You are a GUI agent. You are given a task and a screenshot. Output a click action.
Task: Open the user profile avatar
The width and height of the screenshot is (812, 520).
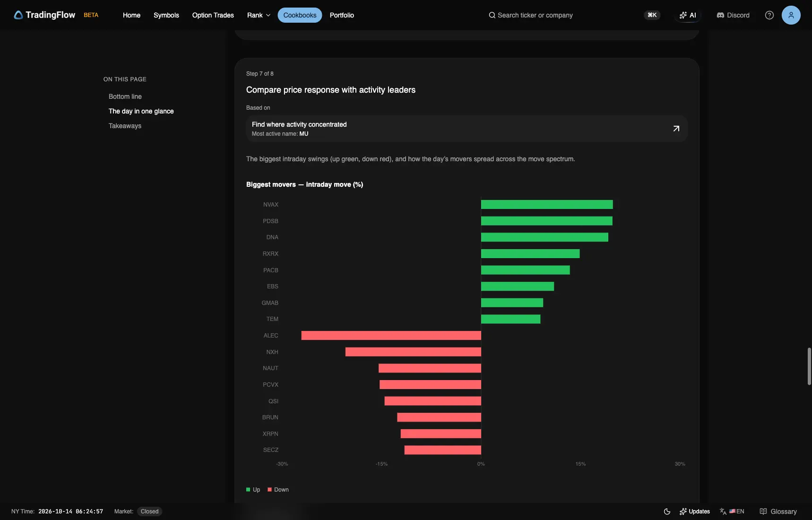[x=791, y=15]
